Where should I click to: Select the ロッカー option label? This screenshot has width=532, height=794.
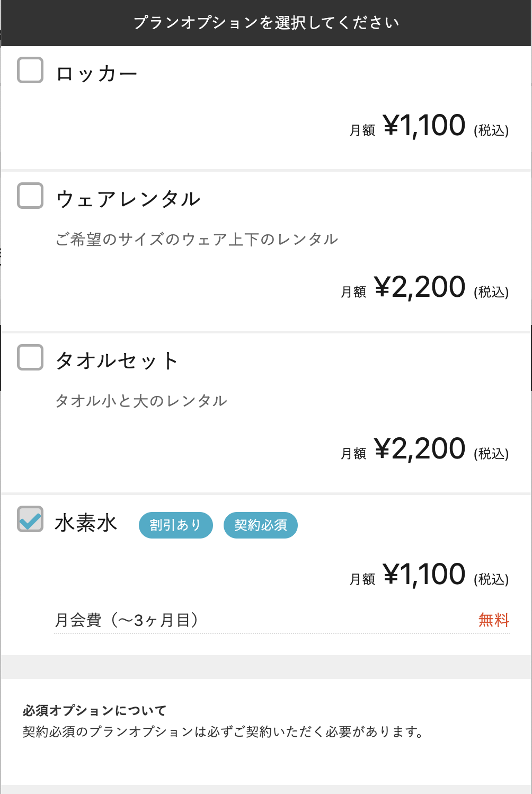96,74
